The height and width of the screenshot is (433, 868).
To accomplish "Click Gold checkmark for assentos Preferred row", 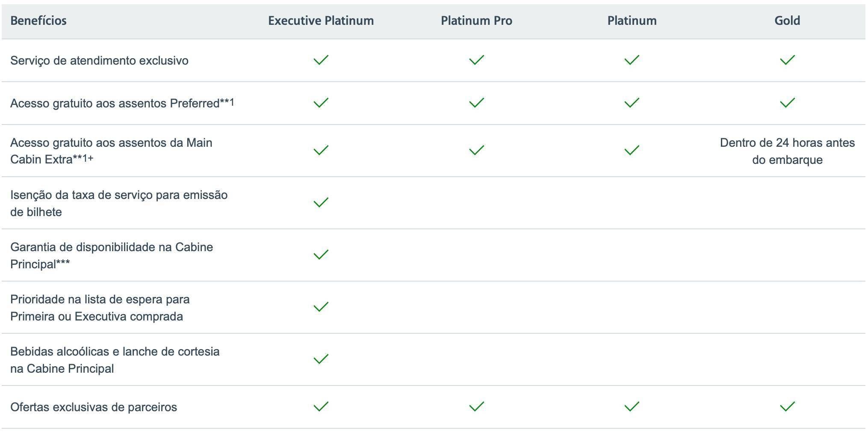I will [x=787, y=103].
